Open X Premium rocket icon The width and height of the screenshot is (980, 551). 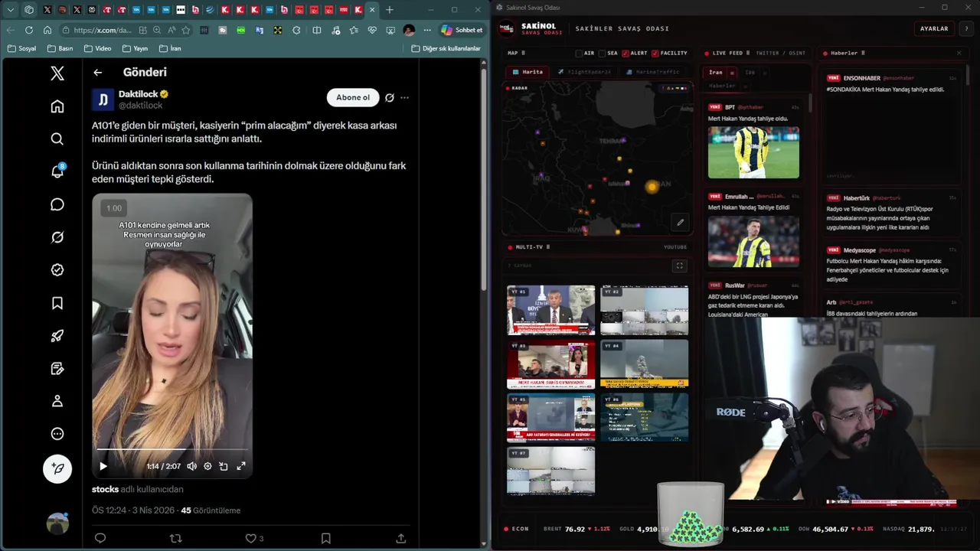[x=57, y=335]
